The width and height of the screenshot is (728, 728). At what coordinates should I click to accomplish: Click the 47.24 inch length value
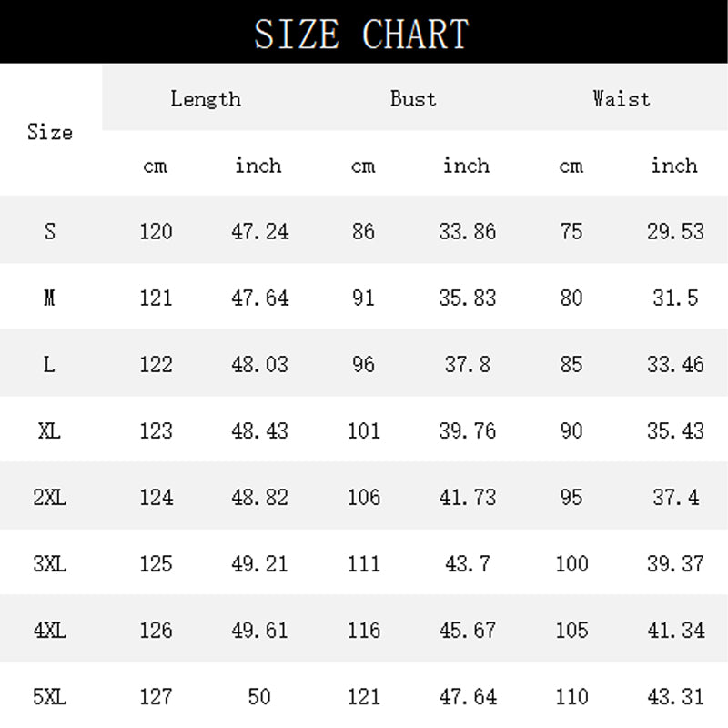259,231
